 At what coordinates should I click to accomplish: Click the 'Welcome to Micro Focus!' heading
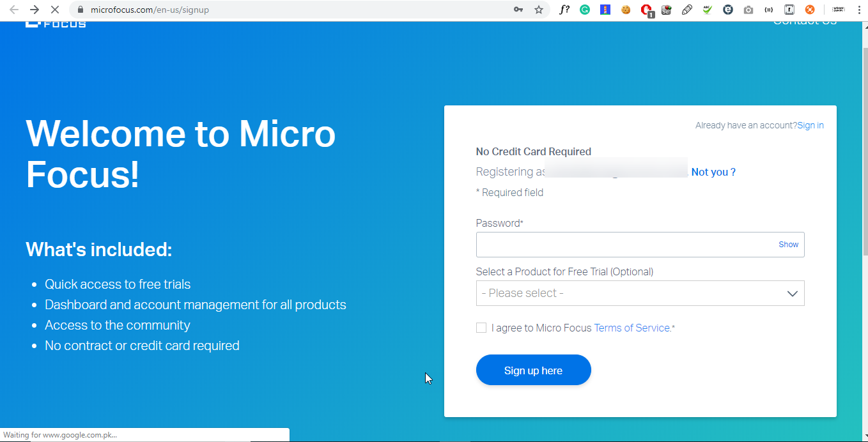point(181,154)
